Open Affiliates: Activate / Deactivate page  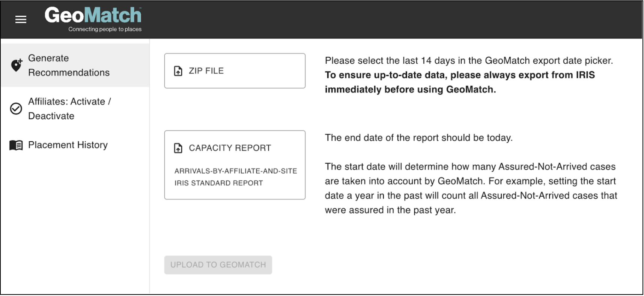pyautogui.click(x=69, y=109)
